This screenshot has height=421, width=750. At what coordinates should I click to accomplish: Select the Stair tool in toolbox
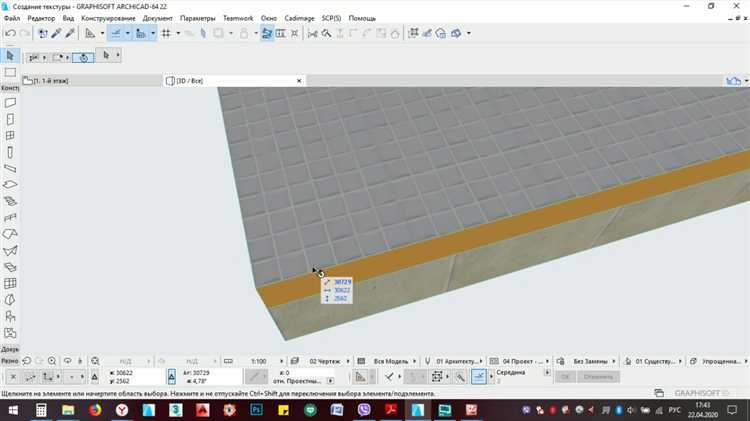(10, 201)
